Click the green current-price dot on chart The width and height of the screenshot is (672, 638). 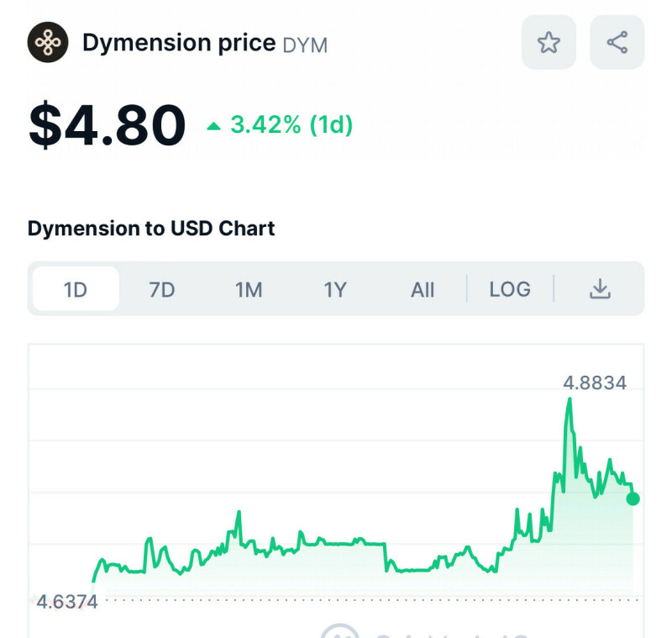point(633,498)
